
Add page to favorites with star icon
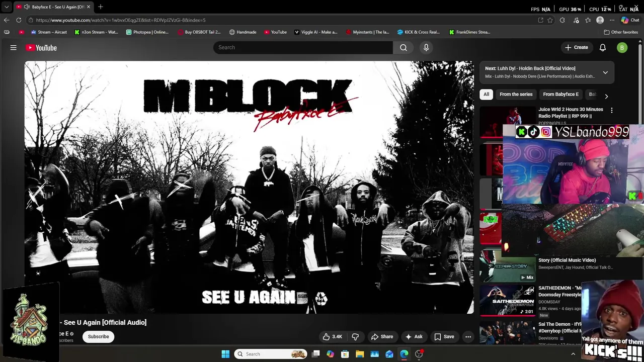(550, 20)
